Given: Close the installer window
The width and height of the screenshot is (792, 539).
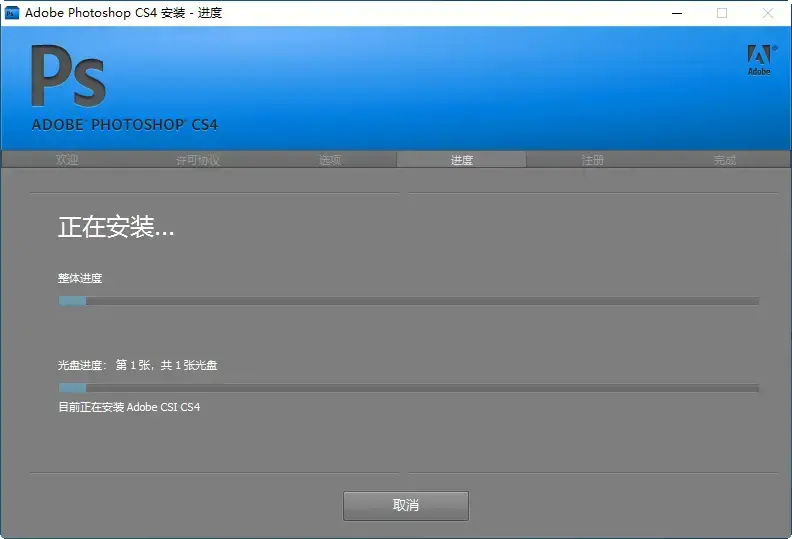Looking at the screenshot, I should 768,13.
